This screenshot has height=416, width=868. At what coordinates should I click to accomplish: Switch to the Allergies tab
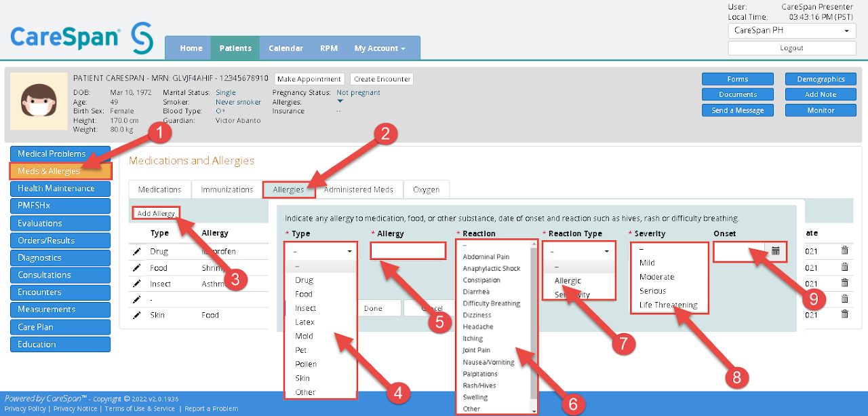click(289, 189)
